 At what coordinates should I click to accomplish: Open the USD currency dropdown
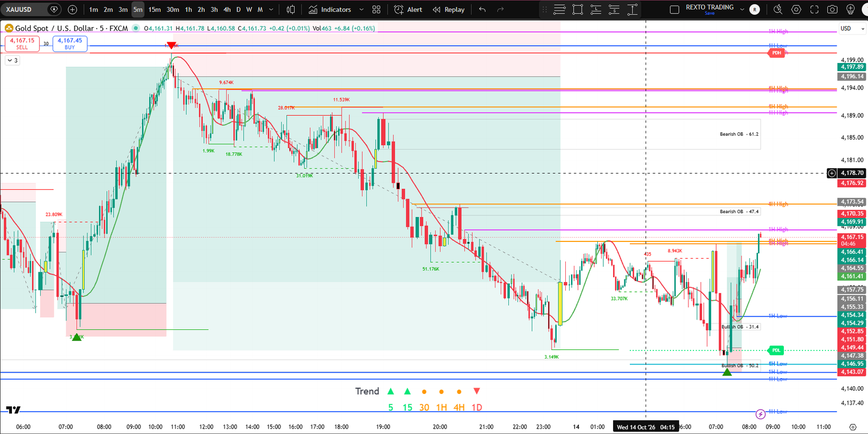tap(853, 28)
